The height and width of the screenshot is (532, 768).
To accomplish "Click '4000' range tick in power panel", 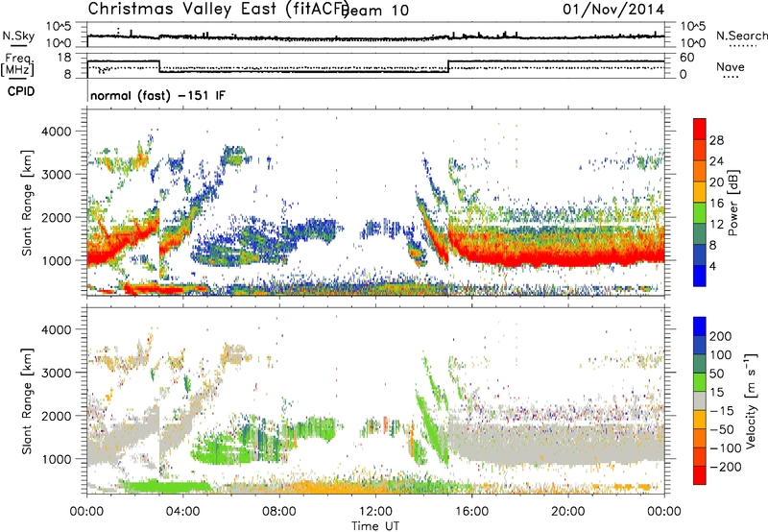I will (x=56, y=132).
